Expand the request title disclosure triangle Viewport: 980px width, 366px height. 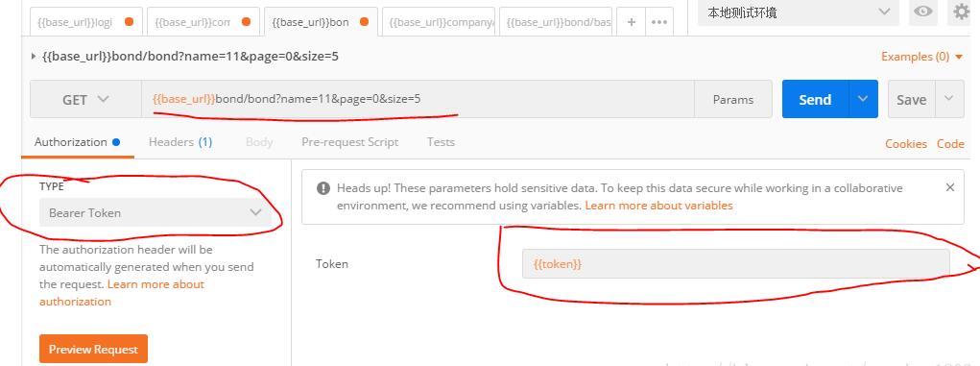tap(34, 57)
